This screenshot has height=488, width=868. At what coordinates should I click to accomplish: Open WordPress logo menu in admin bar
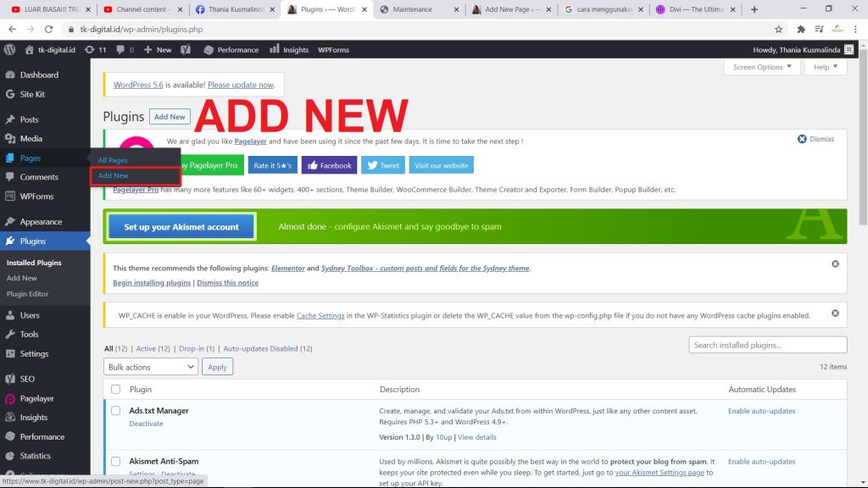[x=9, y=50]
